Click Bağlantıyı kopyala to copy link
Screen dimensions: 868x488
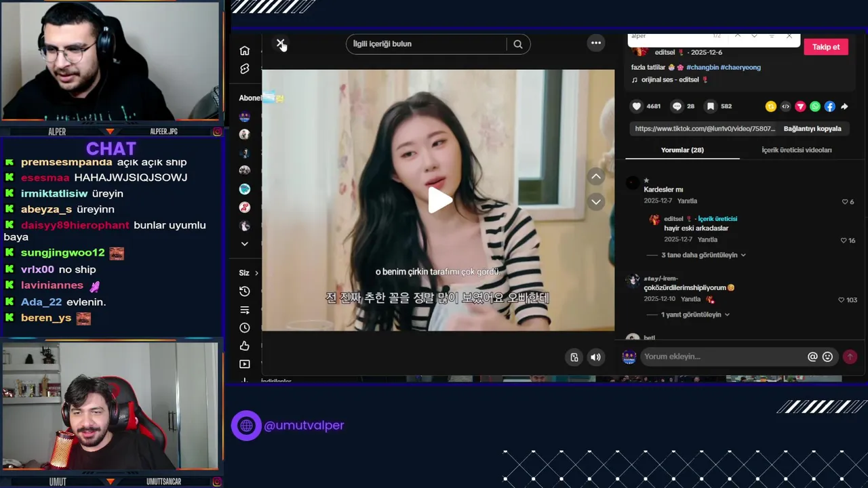point(812,129)
